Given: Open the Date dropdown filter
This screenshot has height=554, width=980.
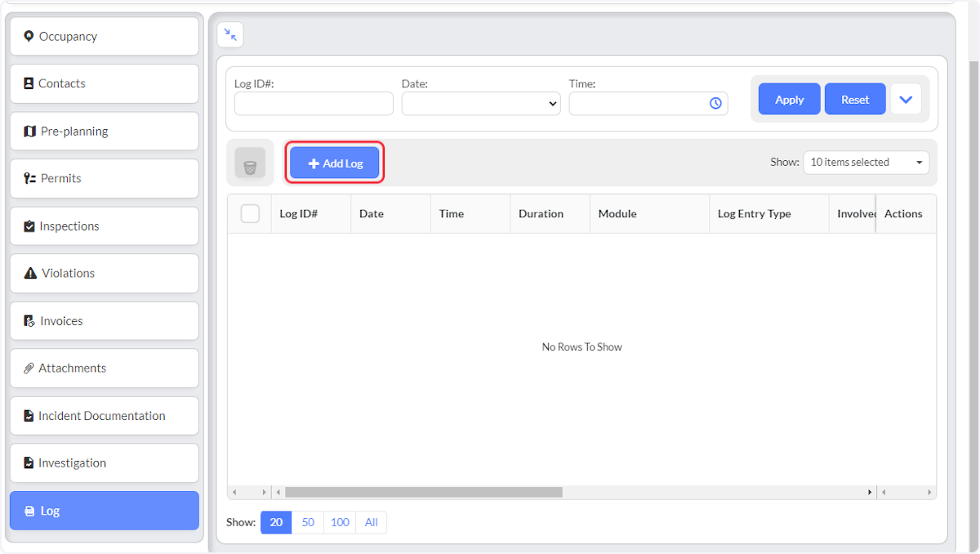Looking at the screenshot, I should point(481,103).
